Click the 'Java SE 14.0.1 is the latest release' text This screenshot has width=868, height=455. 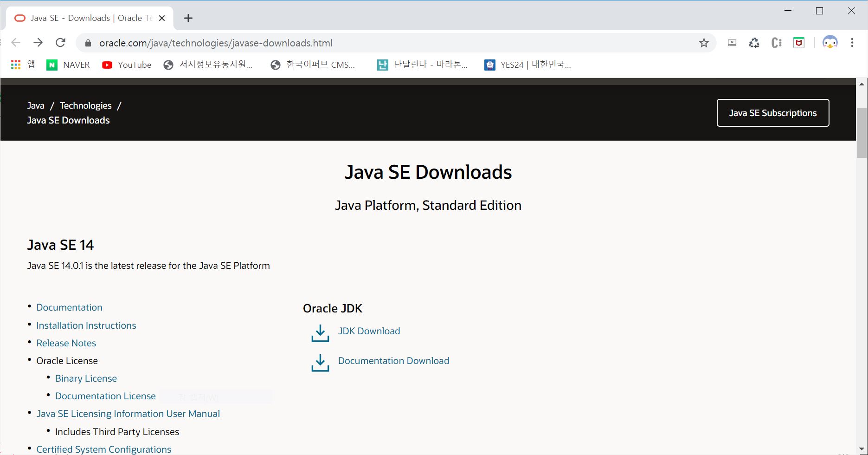[148, 266]
